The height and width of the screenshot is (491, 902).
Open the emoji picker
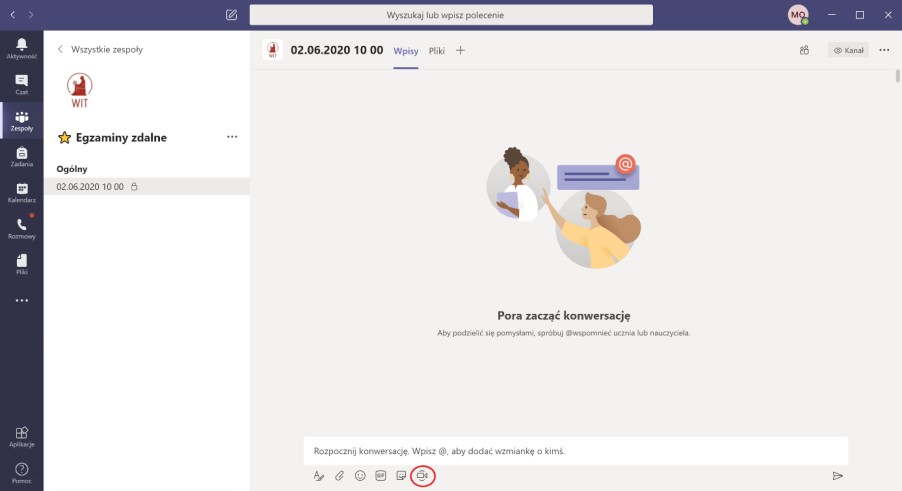click(x=360, y=476)
